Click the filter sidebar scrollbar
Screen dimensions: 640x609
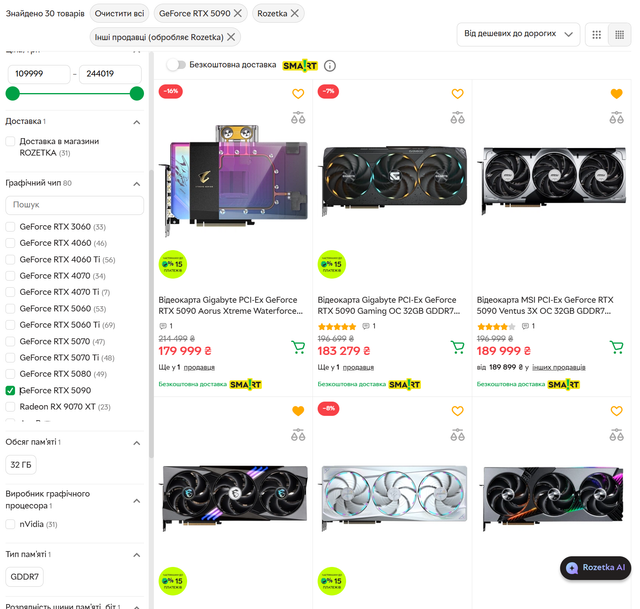click(x=151, y=314)
